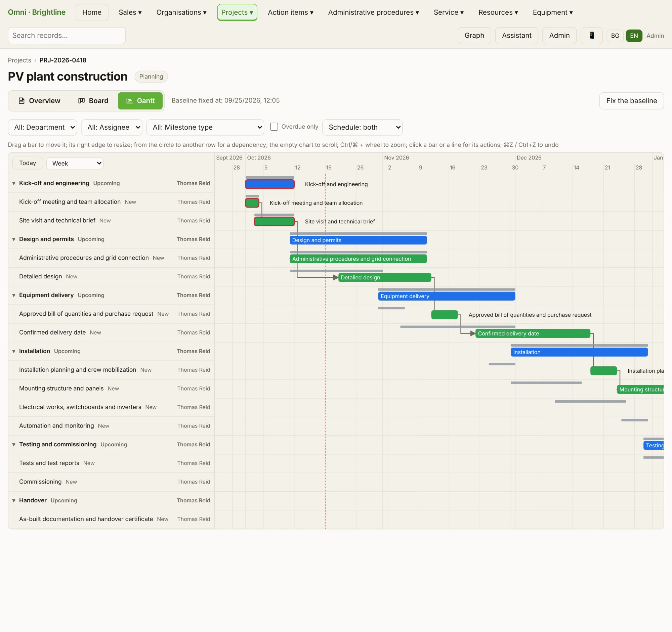Screen dimensions: 672x632
Task: Open the All: Assignee filter dropdown
Action: pyautogui.click(x=112, y=127)
